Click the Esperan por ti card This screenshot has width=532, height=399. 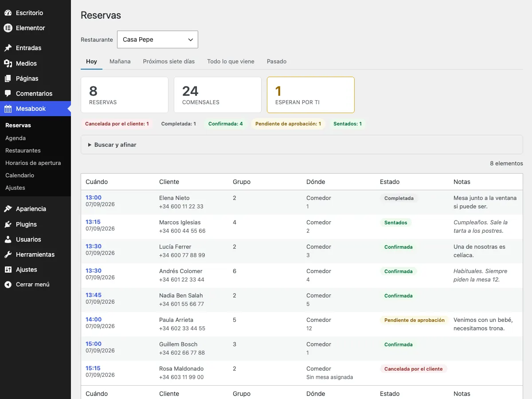coord(311,95)
